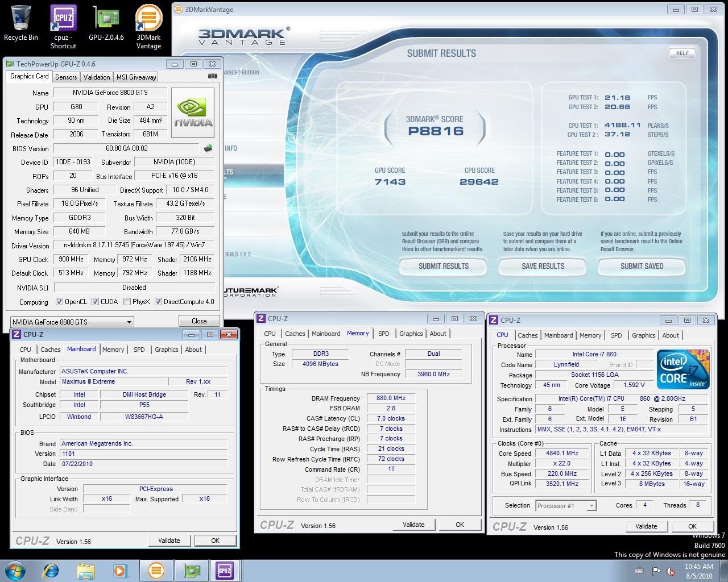Open the Recycle Bin desktop icon
728x582 pixels.
[x=21, y=23]
